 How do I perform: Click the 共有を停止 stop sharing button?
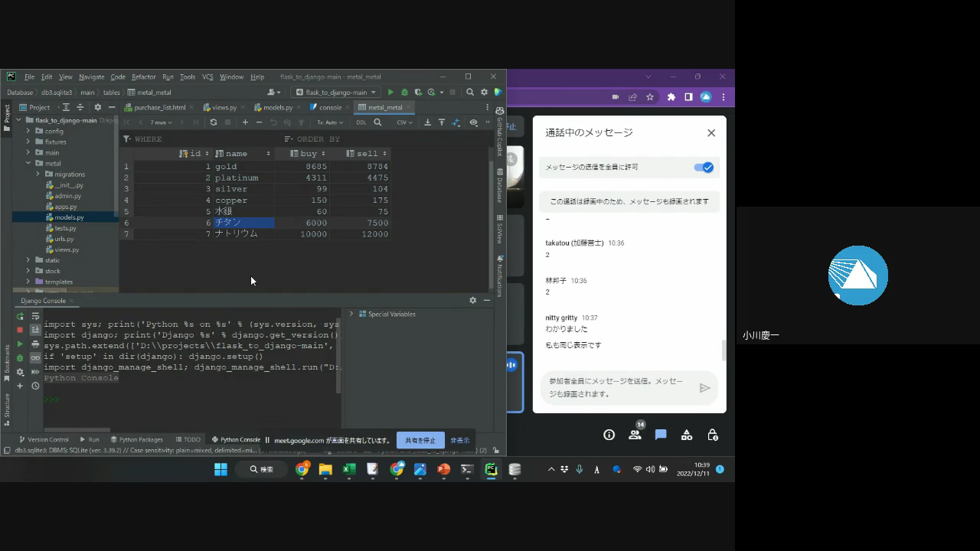click(x=420, y=440)
